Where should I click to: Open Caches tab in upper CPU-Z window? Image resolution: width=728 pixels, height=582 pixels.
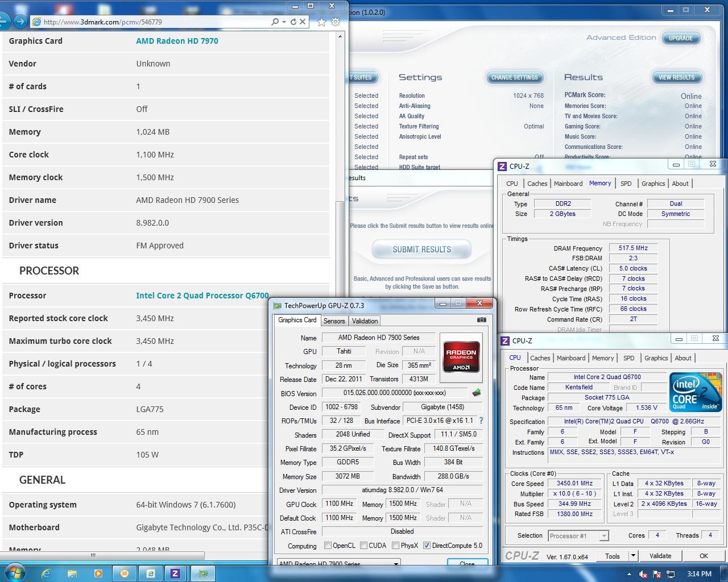[x=537, y=184]
